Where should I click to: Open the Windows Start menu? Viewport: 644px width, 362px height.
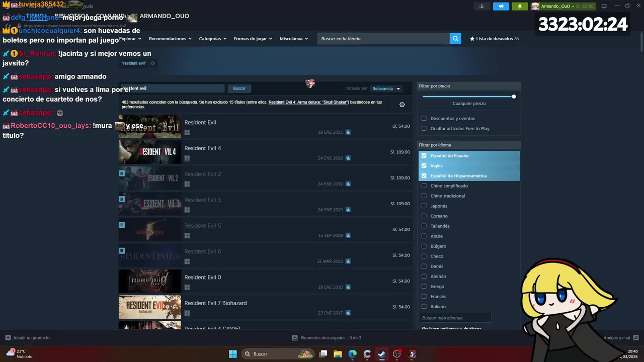(233, 354)
